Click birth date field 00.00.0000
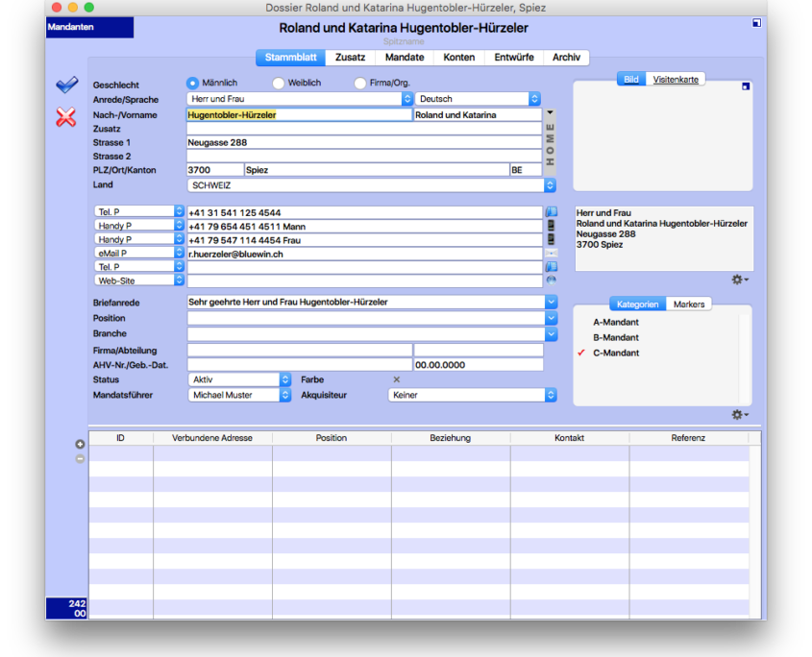This screenshot has width=812, height=657. (479, 364)
